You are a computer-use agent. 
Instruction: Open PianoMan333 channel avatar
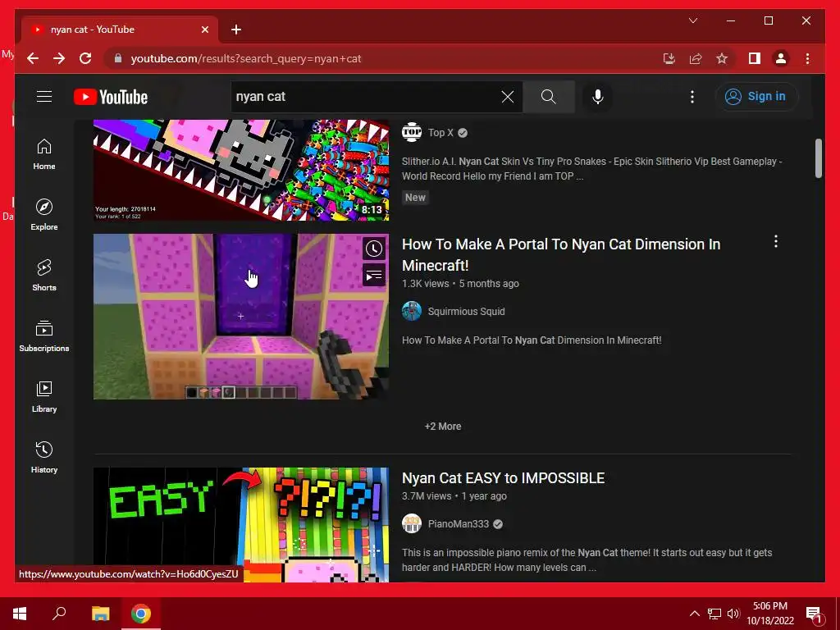coord(412,523)
